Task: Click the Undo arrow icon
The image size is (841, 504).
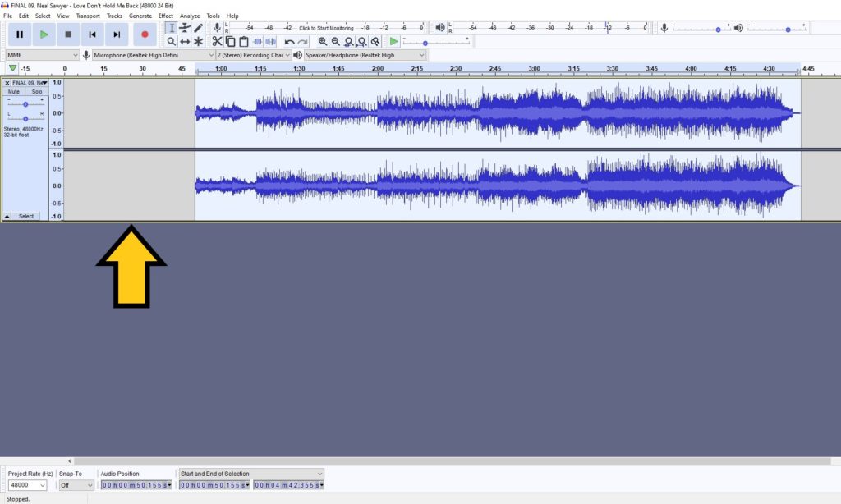Action: coord(289,41)
